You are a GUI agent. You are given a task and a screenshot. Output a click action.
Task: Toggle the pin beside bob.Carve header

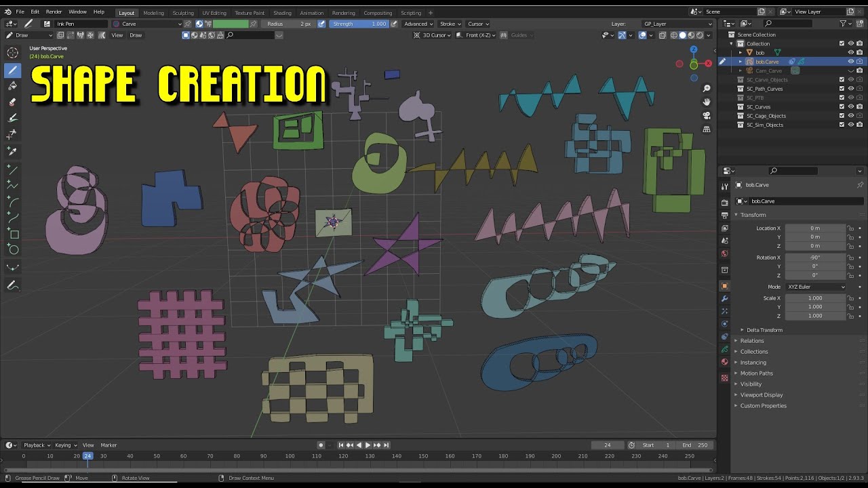[860, 185]
